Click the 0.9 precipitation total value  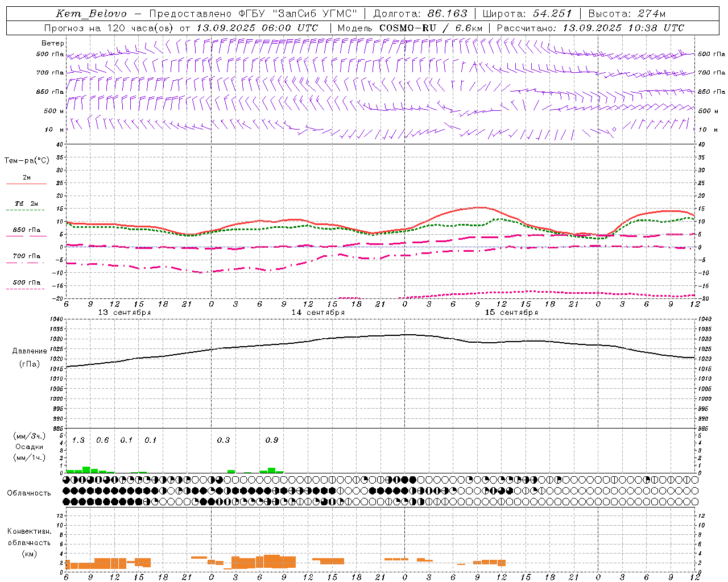272,440
